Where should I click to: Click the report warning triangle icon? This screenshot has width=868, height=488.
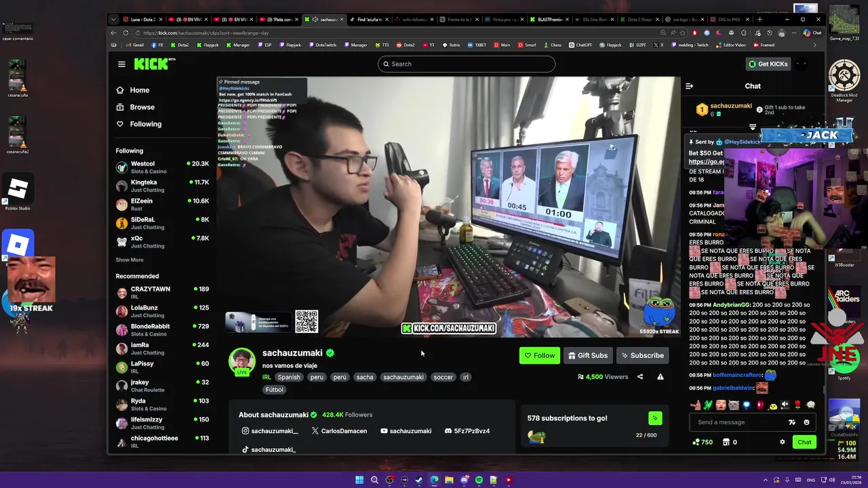pos(660,377)
